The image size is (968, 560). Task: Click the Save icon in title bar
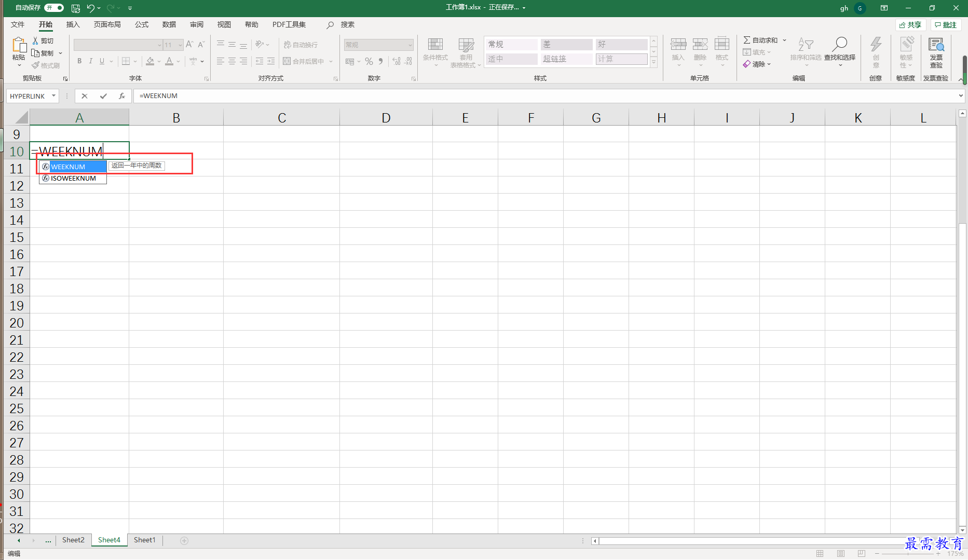tap(76, 8)
